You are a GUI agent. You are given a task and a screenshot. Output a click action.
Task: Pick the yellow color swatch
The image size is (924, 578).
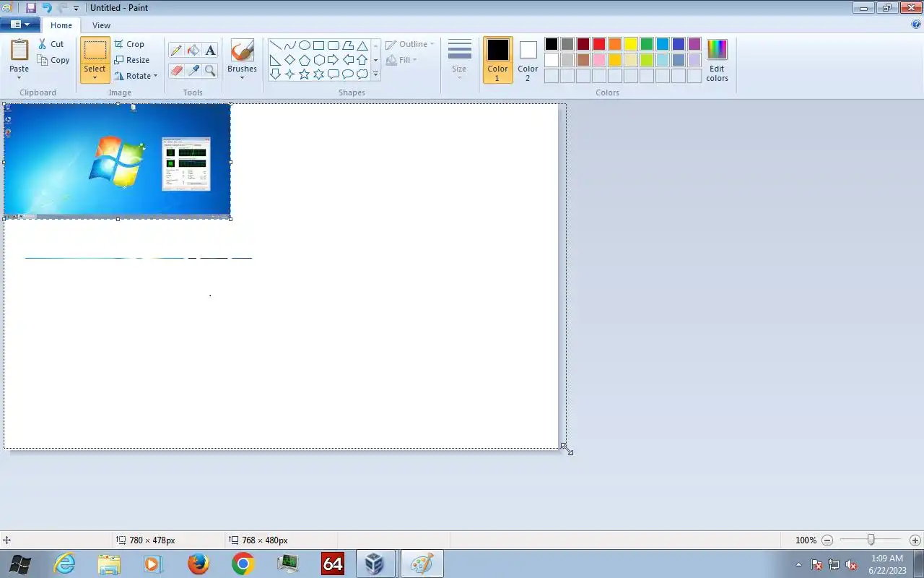(631, 44)
